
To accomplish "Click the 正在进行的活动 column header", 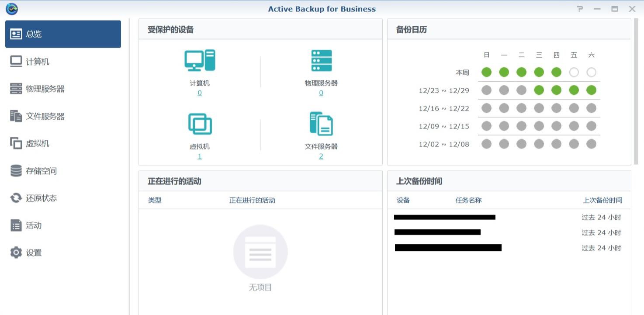I will point(252,200).
